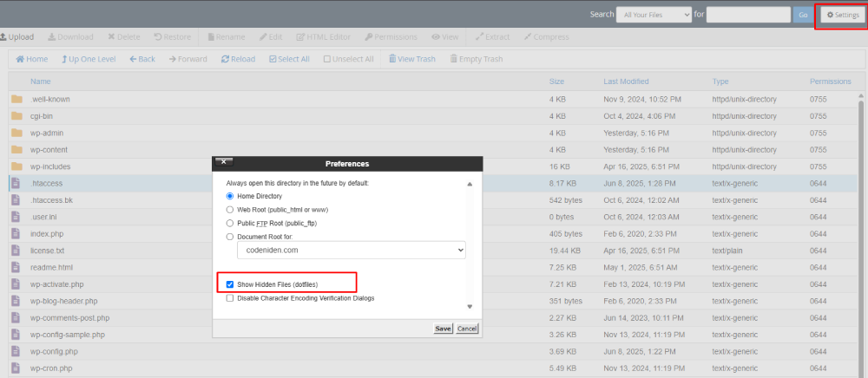Select the Document Root for radio option

click(x=230, y=237)
